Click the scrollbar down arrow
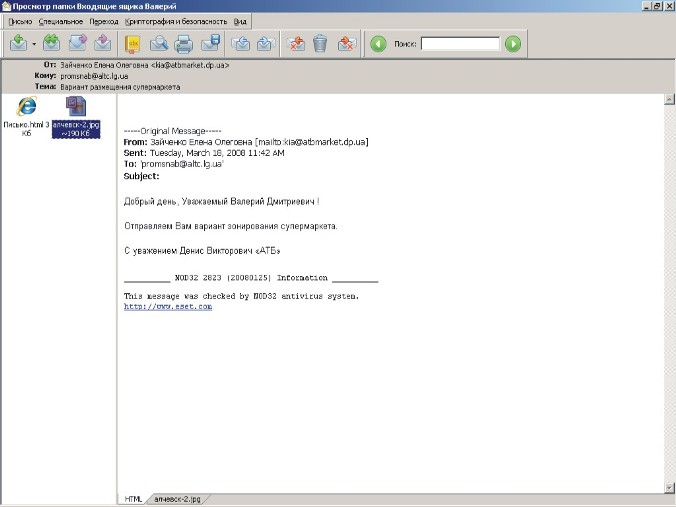 [669, 488]
